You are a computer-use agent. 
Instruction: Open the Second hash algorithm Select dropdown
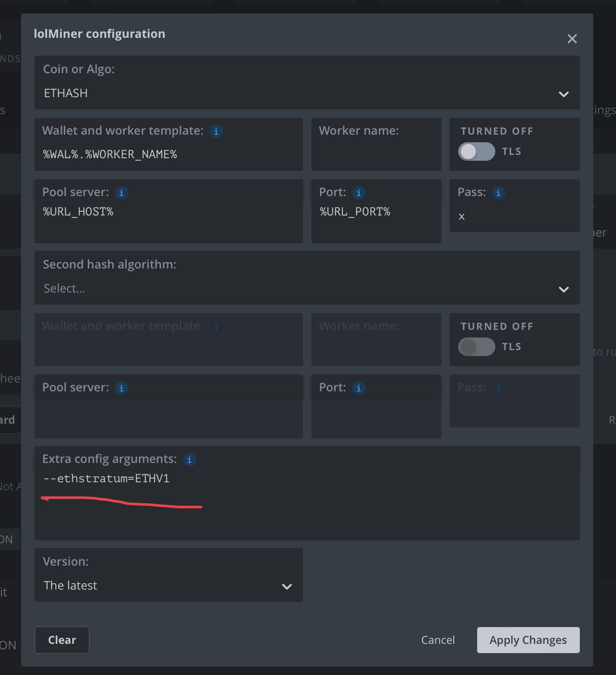307,278
